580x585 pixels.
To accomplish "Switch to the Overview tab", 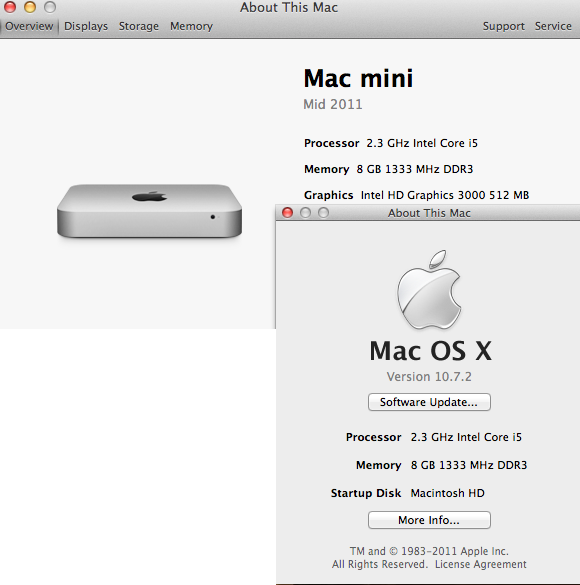I will pyautogui.click(x=29, y=26).
